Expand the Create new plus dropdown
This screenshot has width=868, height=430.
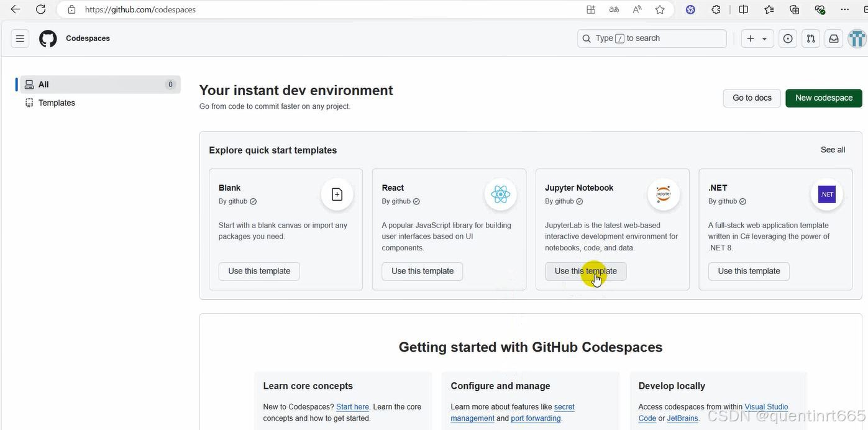click(757, 39)
